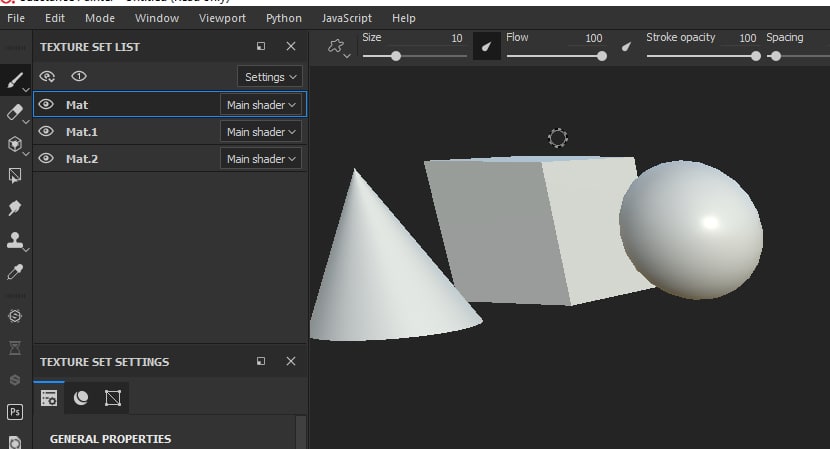The width and height of the screenshot is (830, 449).
Task: Select the Mat.2 texture set row
Action: [170, 158]
